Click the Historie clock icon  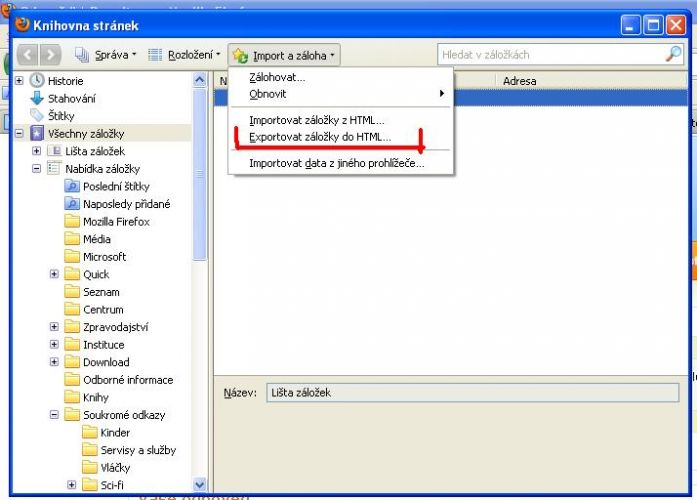tap(37, 80)
